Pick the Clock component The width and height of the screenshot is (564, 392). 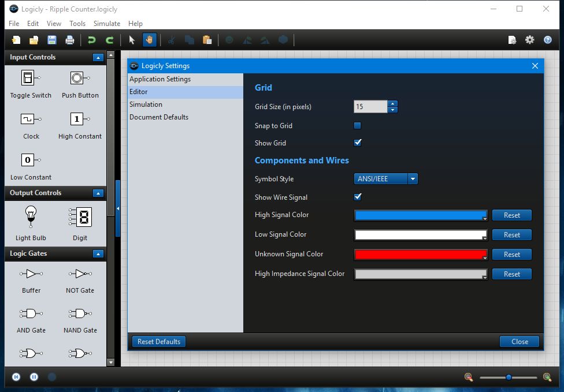click(31, 125)
